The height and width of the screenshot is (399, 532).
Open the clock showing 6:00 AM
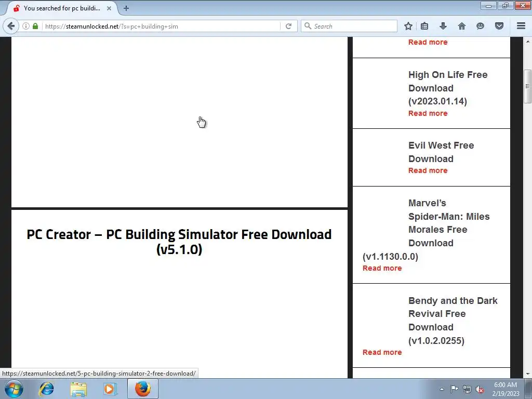point(506,389)
